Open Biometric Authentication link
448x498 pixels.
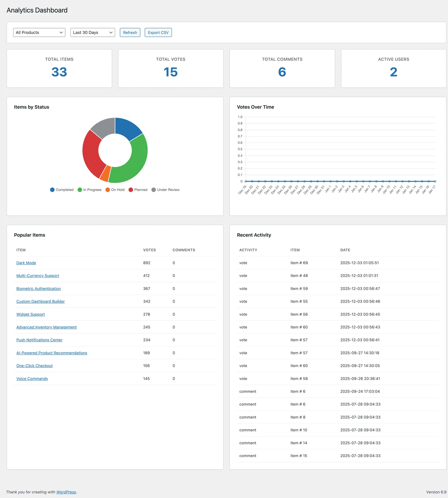pyautogui.click(x=38, y=289)
